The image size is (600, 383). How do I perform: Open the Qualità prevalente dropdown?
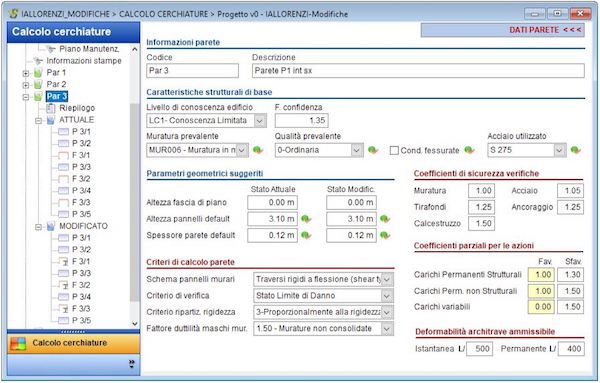click(357, 150)
